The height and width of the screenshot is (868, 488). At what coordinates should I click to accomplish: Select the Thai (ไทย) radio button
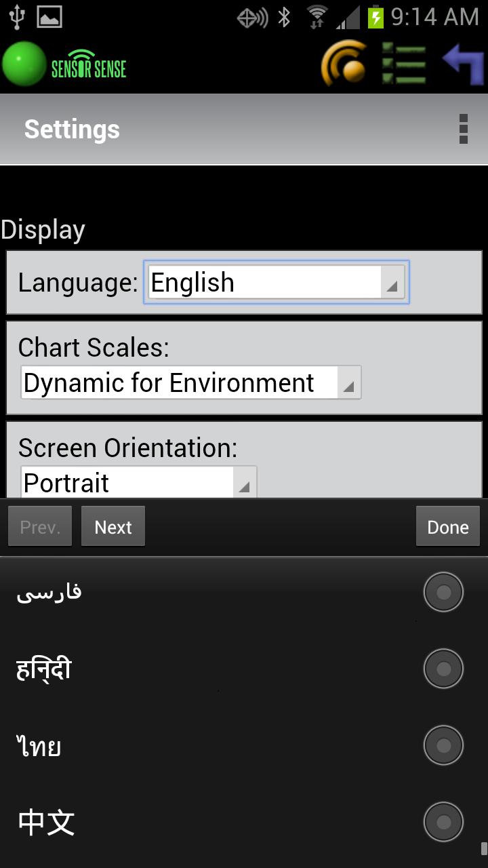click(x=443, y=745)
